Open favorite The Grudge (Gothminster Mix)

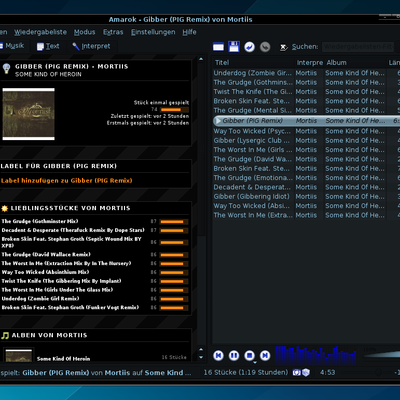click(40, 221)
